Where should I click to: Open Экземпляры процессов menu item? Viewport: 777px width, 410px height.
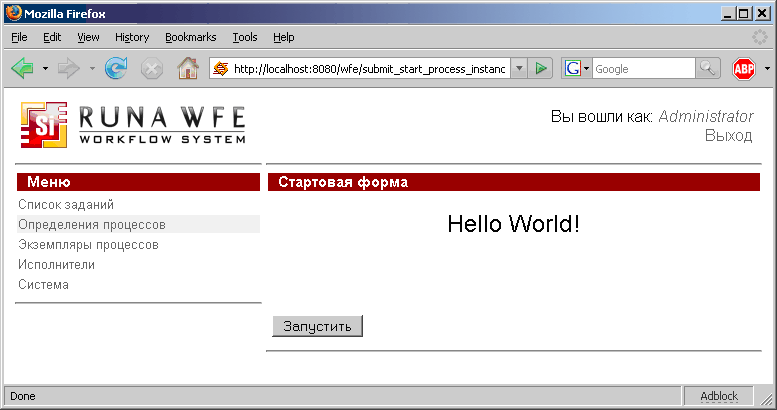coord(88,244)
